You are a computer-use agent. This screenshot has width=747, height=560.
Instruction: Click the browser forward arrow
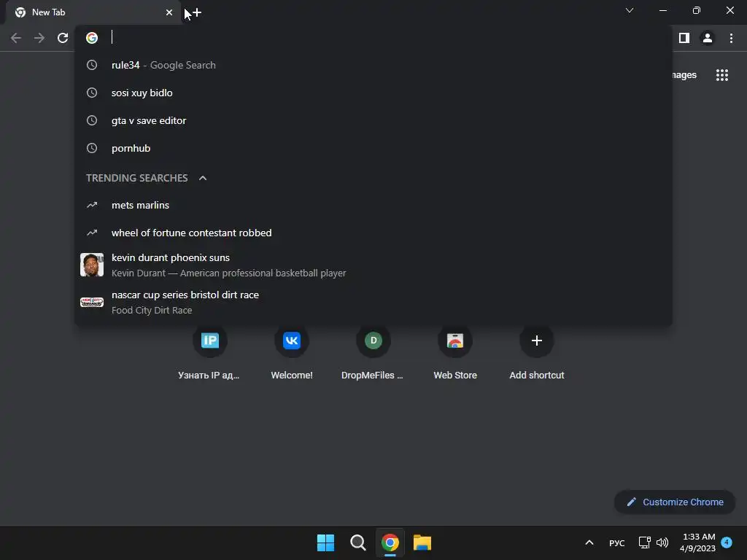click(39, 38)
